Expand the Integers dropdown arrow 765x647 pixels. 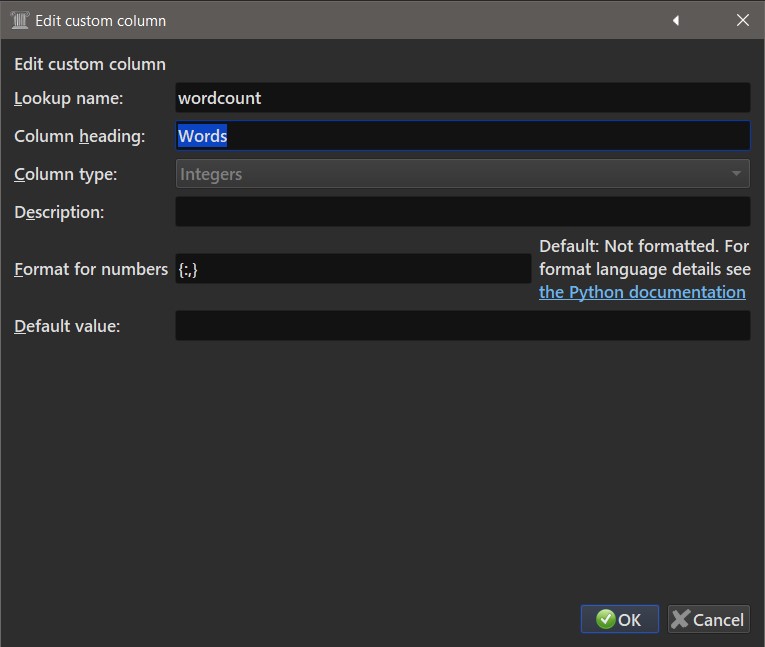point(737,174)
